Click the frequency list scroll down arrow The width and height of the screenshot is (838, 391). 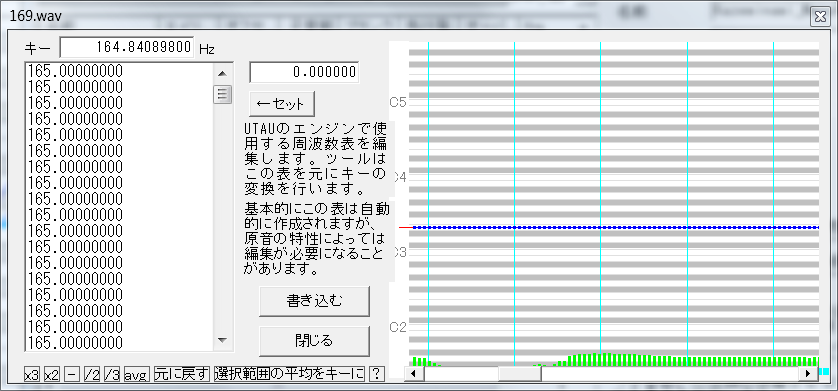pos(222,340)
